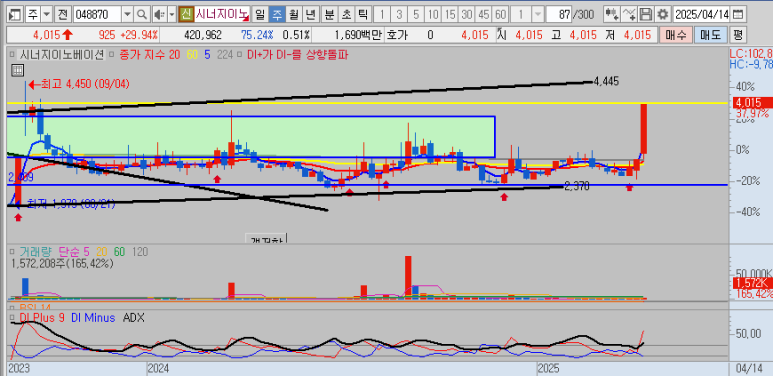Click the add indicator line icon
Screen dimensions: 773x376
pos(629,14)
